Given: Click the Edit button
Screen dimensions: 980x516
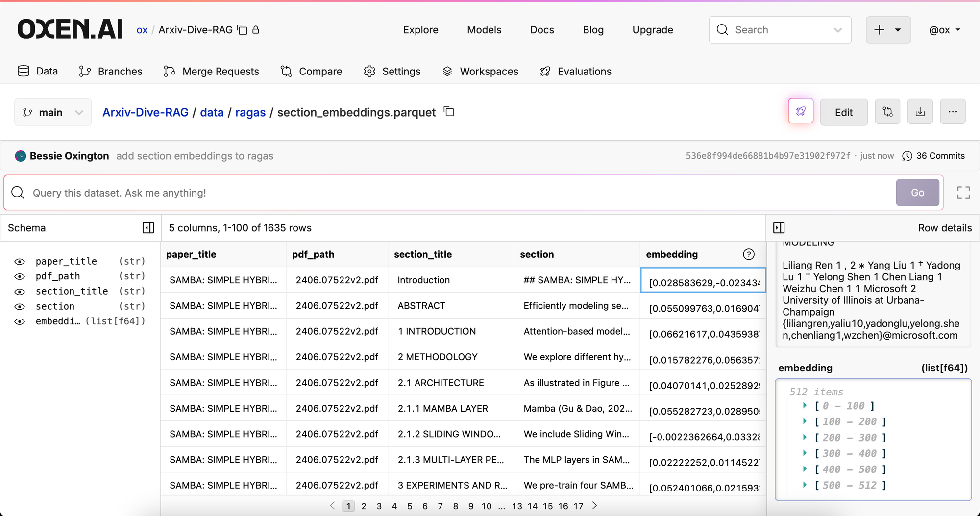Looking at the screenshot, I should [844, 112].
